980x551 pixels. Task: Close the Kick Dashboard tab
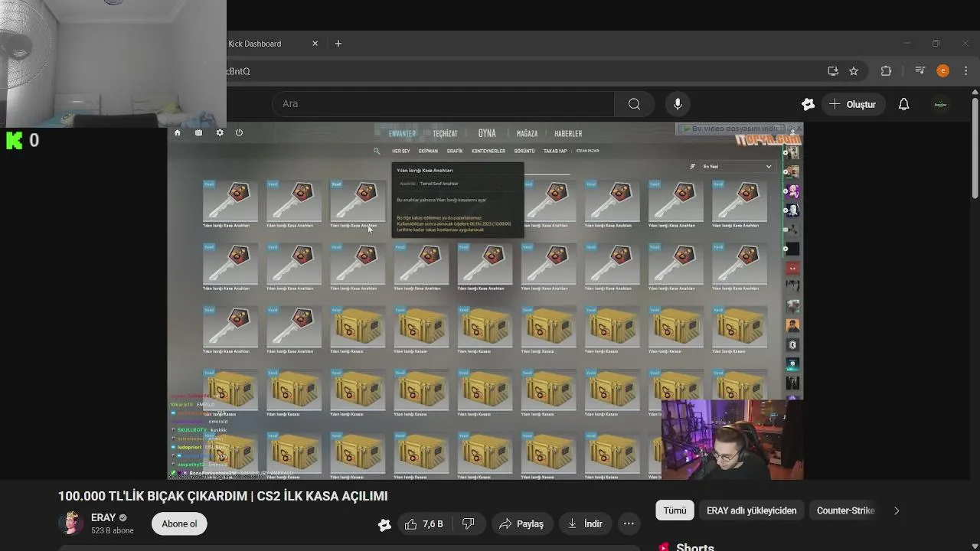coord(315,44)
